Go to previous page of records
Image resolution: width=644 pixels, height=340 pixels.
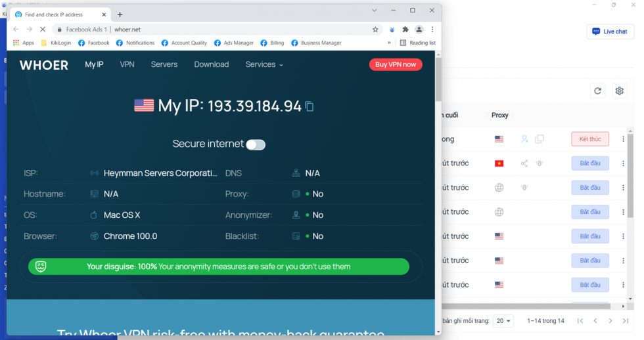pos(595,321)
